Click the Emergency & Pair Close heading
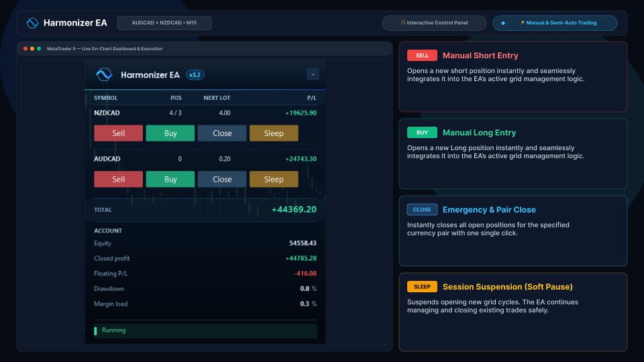The height and width of the screenshot is (362, 644). click(x=489, y=210)
